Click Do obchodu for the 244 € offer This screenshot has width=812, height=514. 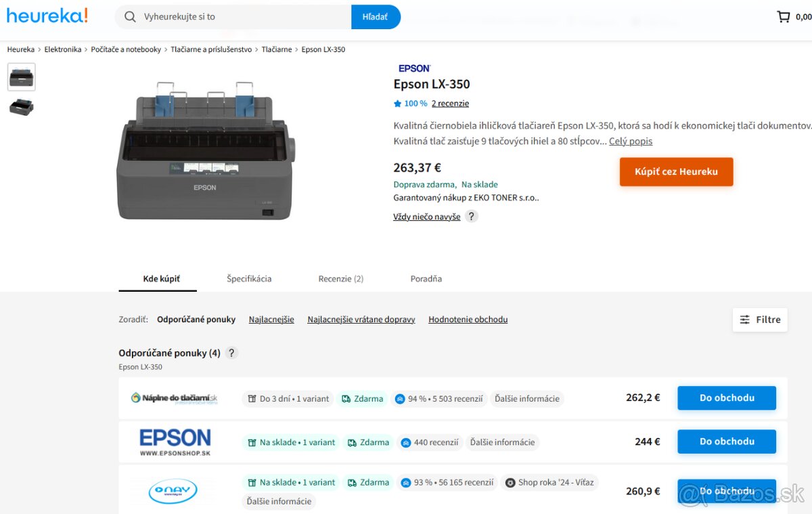click(727, 442)
